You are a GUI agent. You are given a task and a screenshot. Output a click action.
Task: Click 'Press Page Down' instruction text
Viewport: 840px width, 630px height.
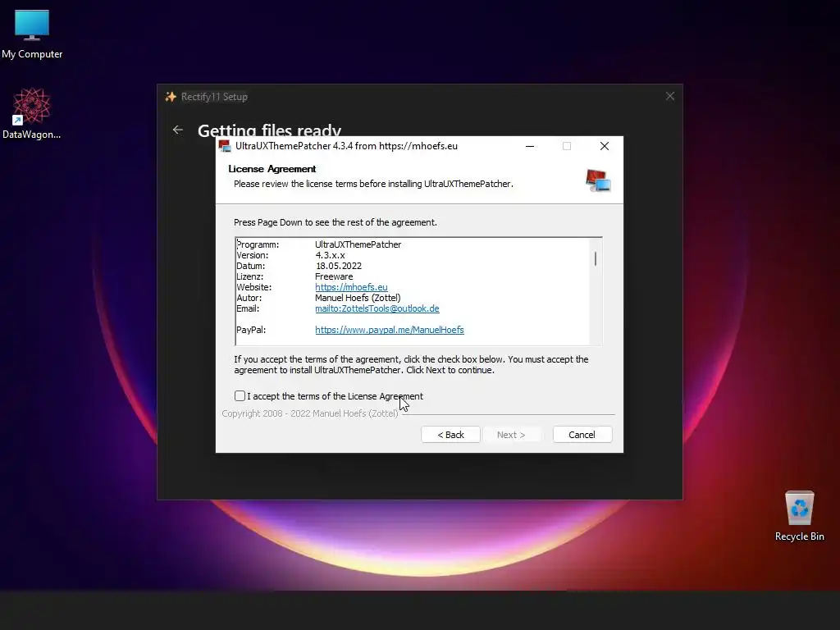(336, 222)
